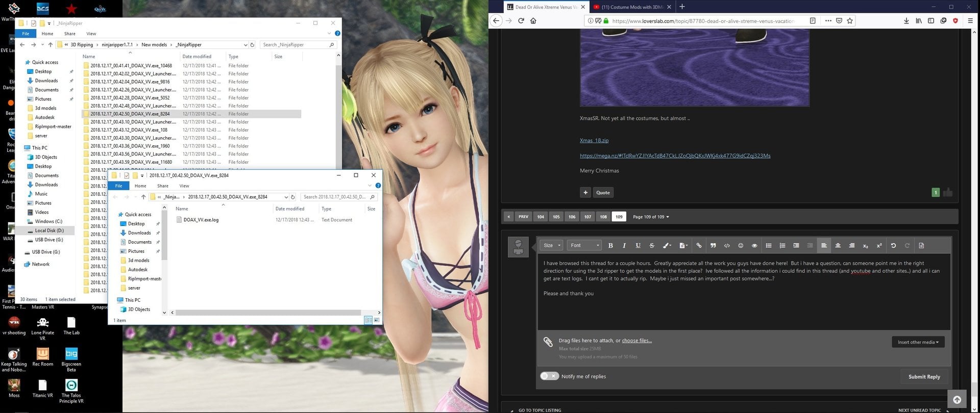Center-align text in reply editor
The width and height of the screenshot is (980, 413).
(838, 246)
